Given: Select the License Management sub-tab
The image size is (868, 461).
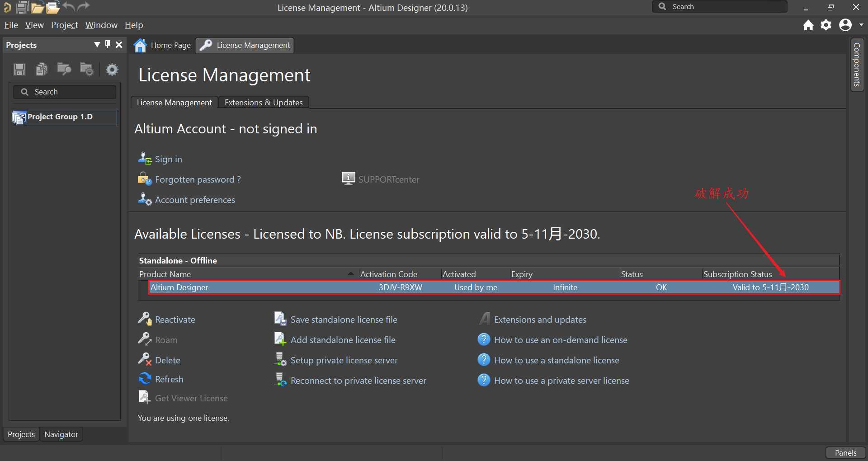Looking at the screenshot, I should pyautogui.click(x=174, y=103).
